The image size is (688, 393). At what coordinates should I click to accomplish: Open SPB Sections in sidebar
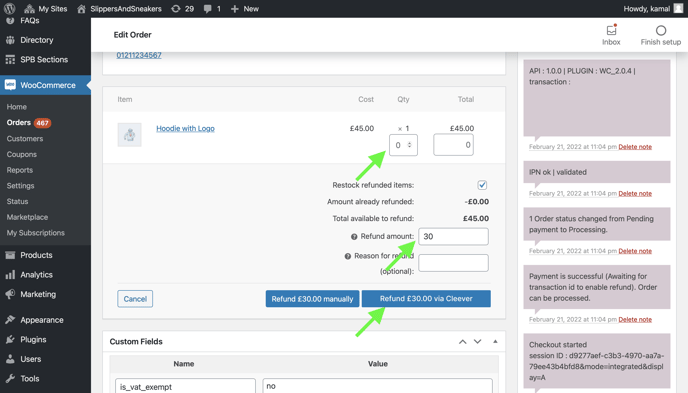tap(44, 60)
